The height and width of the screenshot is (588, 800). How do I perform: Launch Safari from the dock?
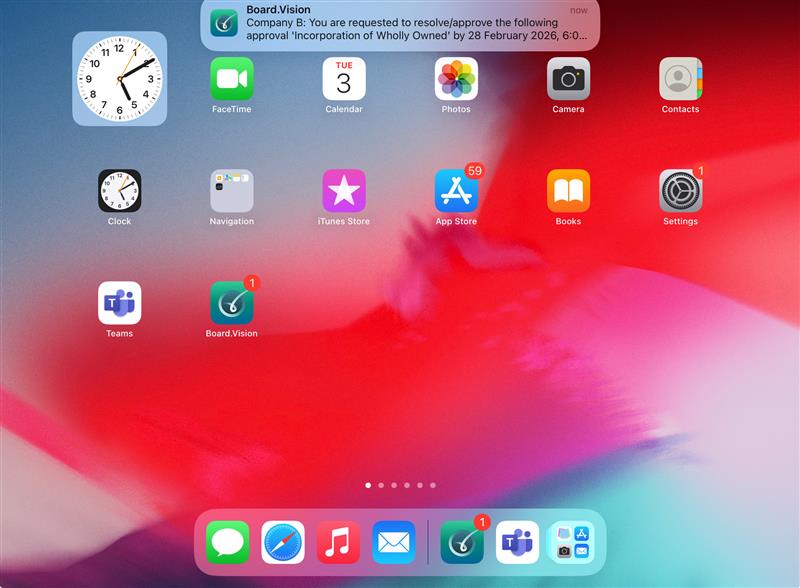(x=283, y=542)
